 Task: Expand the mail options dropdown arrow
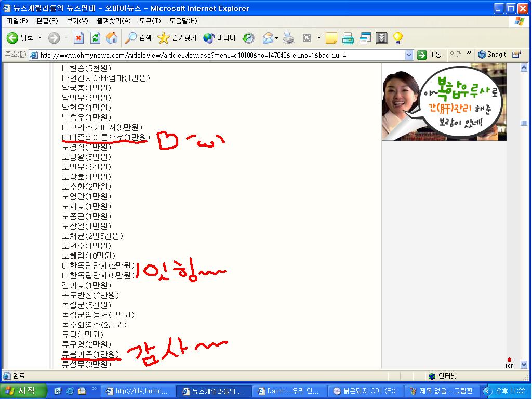[276, 37]
